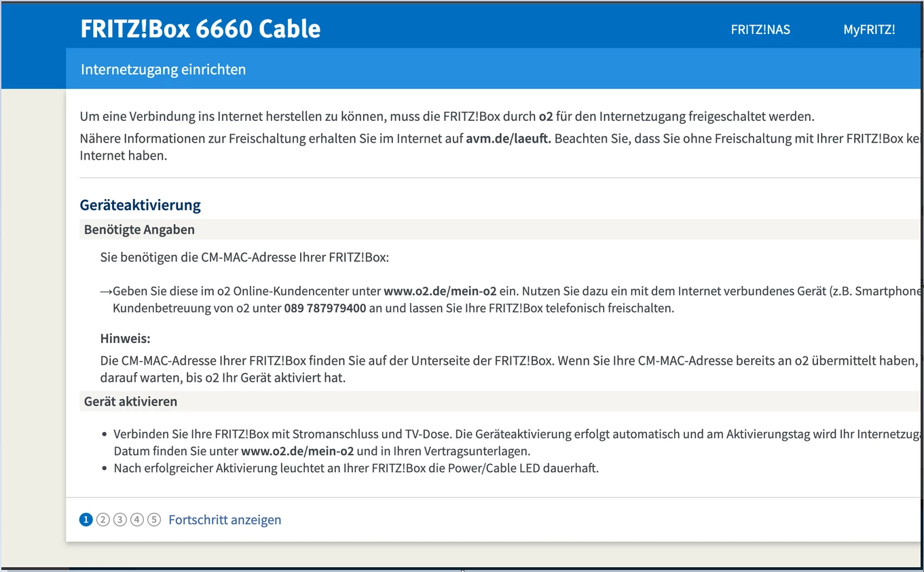Click the FRITZ!Box 6660 Cable title

[200, 29]
